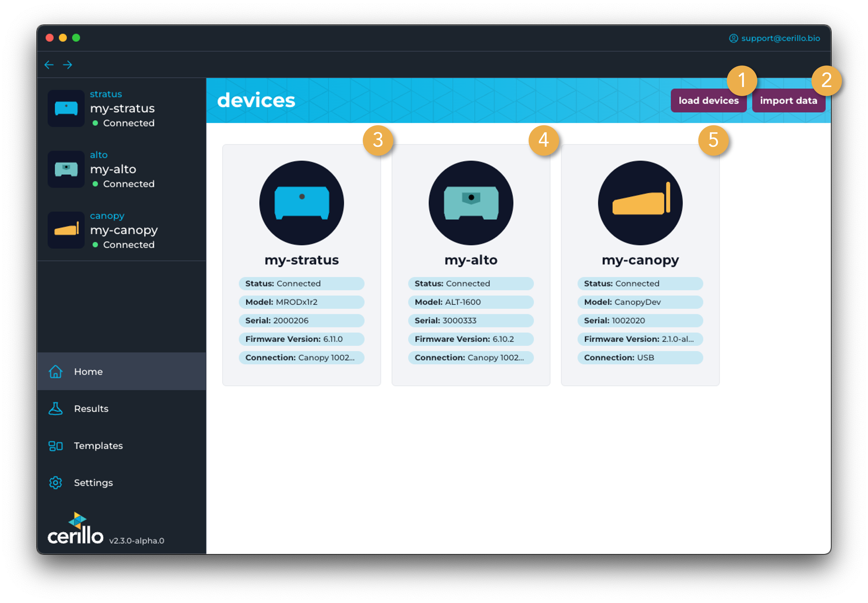Image resolution: width=868 pixels, height=603 pixels.
Task: Click my-alto card Status: Connected field
Action: point(471,284)
